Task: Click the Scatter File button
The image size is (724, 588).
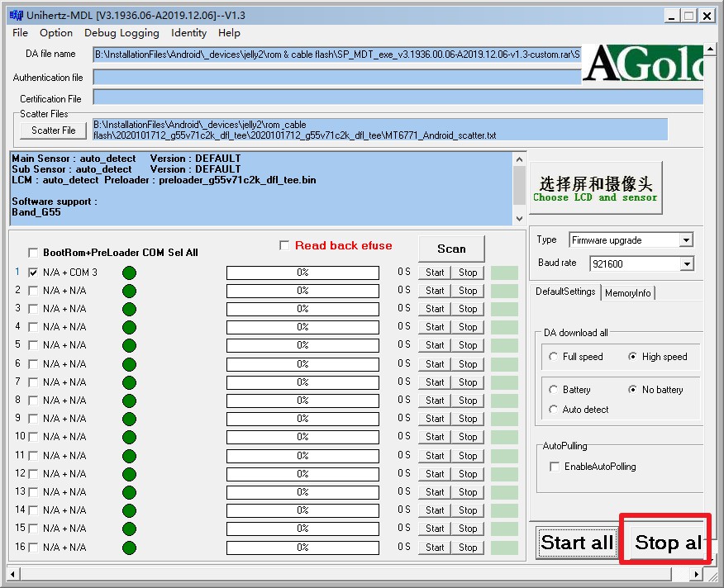Action: coord(54,130)
